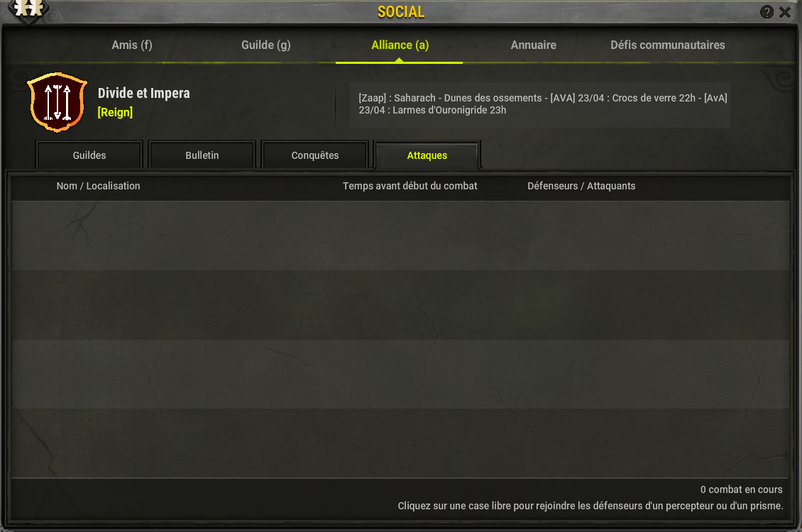The width and height of the screenshot is (802, 532).
Task: Open the Défis communautaires tab
Action: point(667,45)
